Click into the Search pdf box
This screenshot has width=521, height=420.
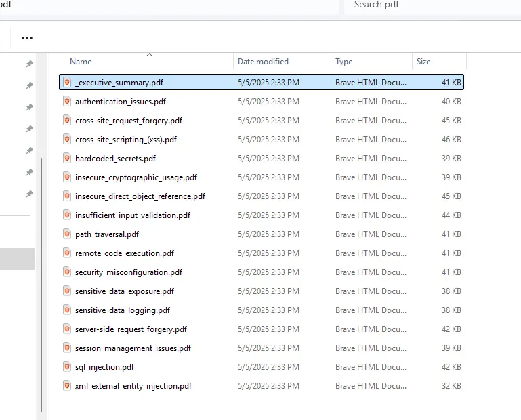click(x=427, y=5)
